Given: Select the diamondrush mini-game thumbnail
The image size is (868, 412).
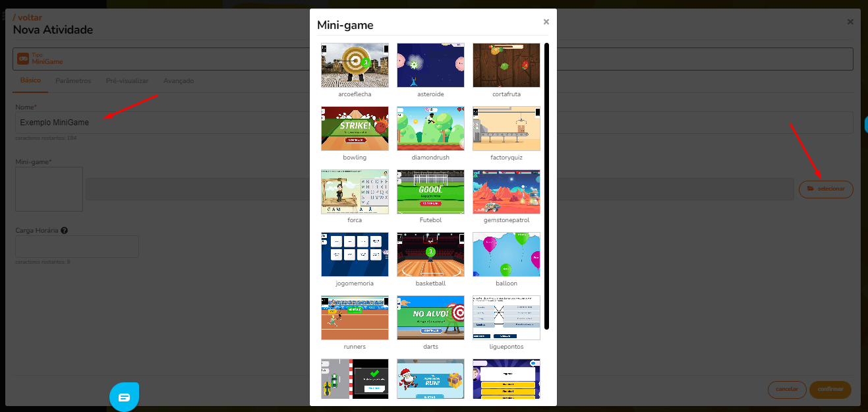Looking at the screenshot, I should click(x=430, y=129).
